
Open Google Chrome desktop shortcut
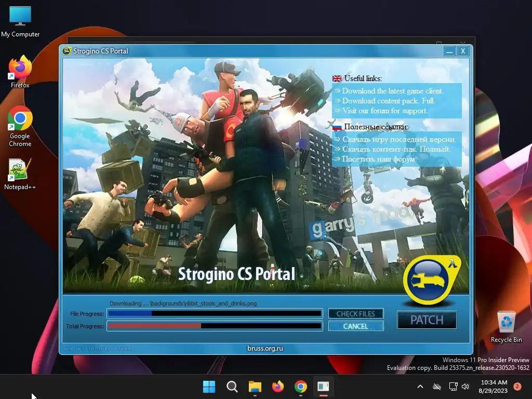20,126
